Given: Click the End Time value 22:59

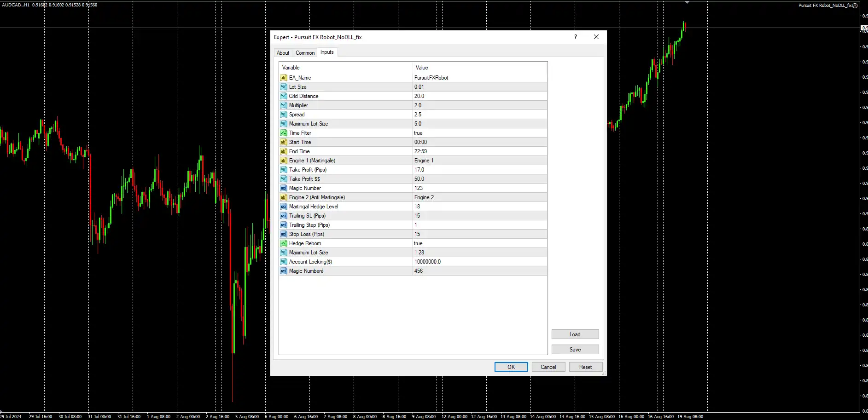Looking at the screenshot, I should click(x=420, y=151).
